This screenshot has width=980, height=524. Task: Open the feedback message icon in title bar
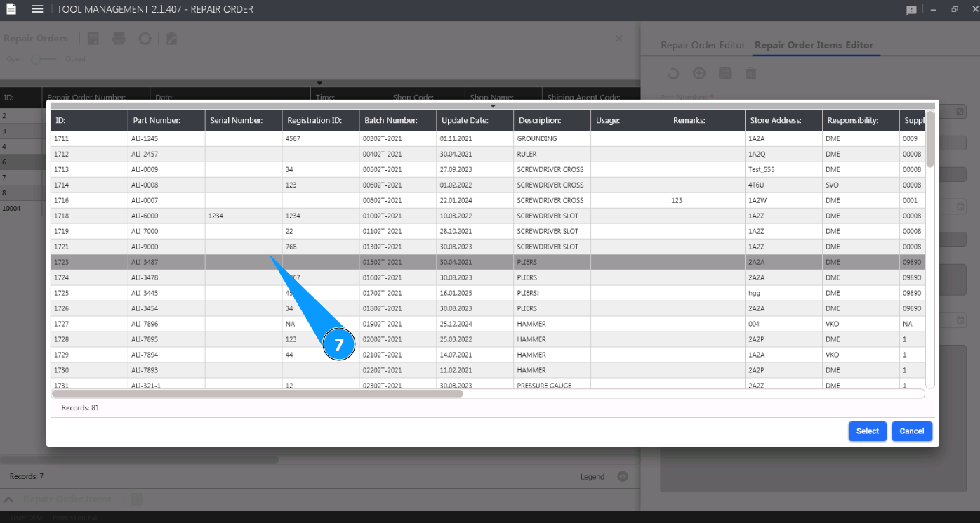click(912, 10)
